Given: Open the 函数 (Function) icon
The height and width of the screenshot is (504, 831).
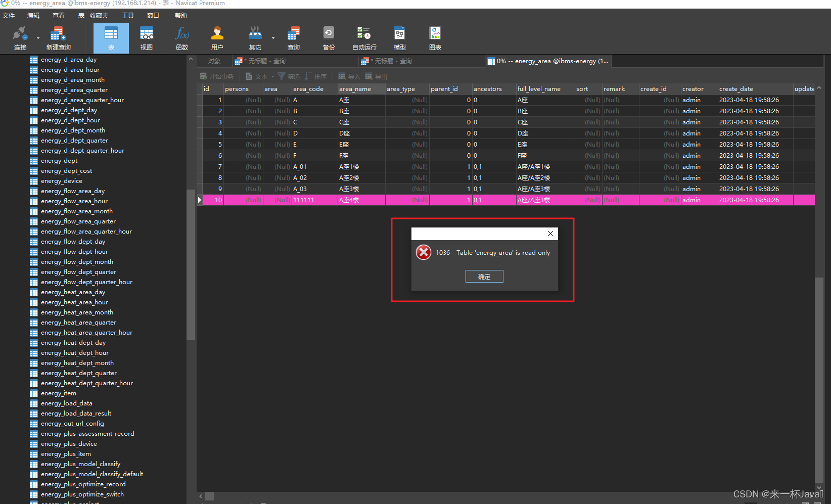Looking at the screenshot, I should tap(182, 38).
